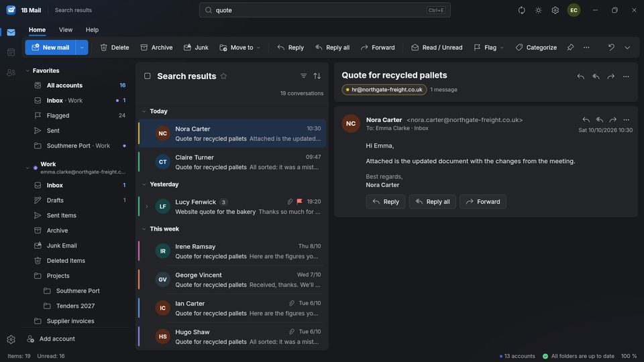Viewport: 644px width, 362px height.
Task: Open settings gear in the bottom-left sidebar
Action: click(11, 339)
